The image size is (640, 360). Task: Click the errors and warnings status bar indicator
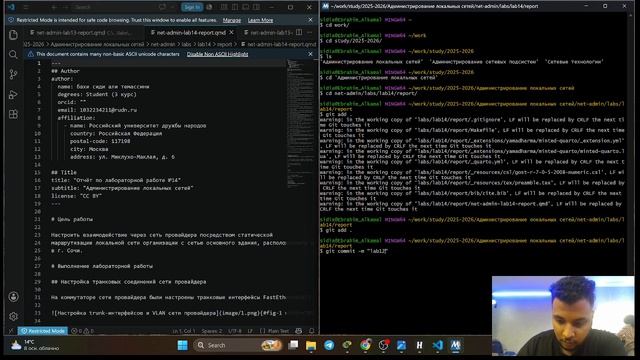point(82,331)
